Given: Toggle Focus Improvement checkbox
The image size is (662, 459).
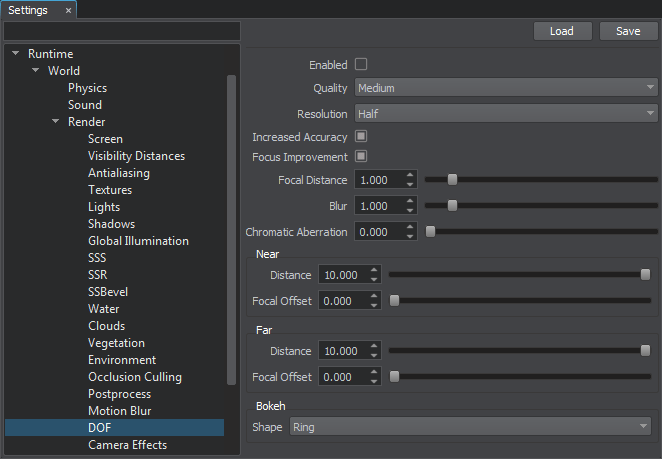Looking at the screenshot, I should click(361, 157).
